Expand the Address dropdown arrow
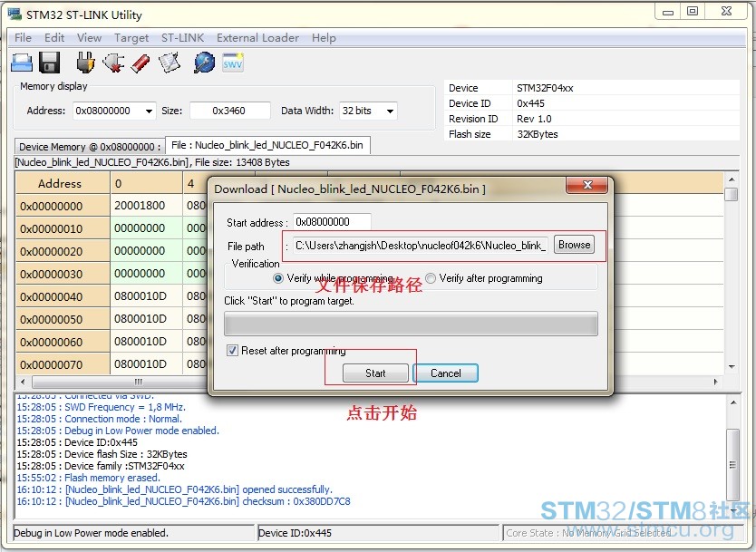The width and height of the screenshot is (756, 552). pyautogui.click(x=149, y=111)
